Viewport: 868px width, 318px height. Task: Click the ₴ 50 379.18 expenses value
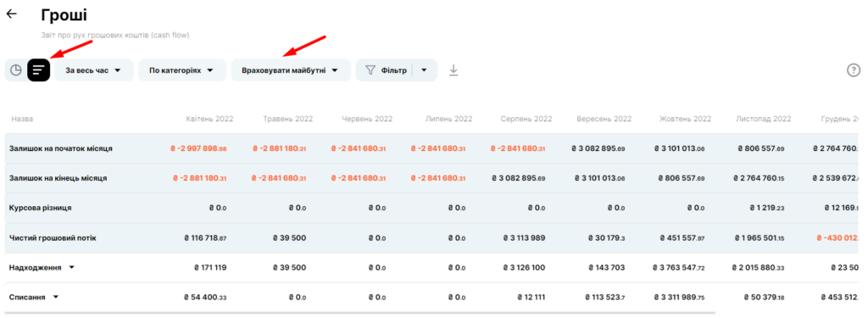764,298
